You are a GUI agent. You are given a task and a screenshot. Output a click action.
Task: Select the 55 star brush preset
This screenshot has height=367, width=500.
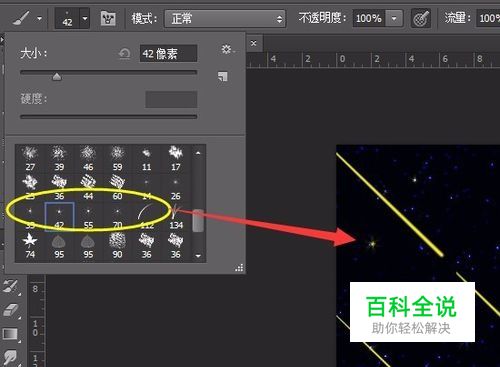[88, 217]
